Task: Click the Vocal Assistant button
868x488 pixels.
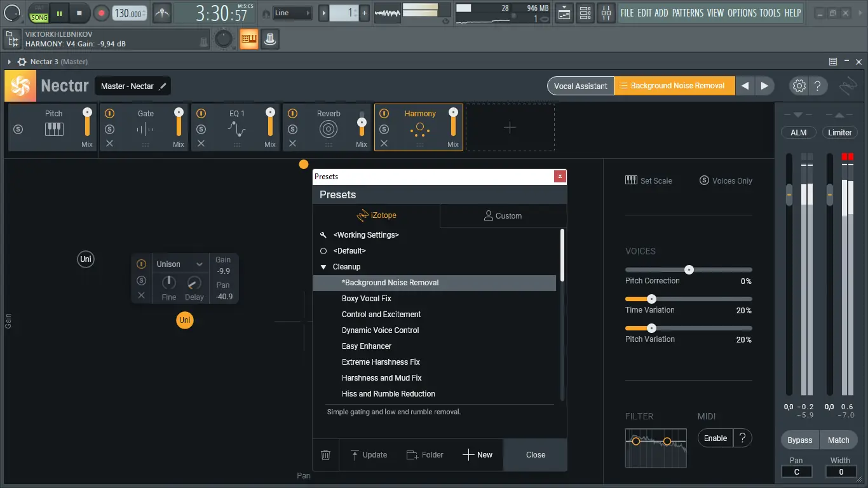Action: pos(580,86)
